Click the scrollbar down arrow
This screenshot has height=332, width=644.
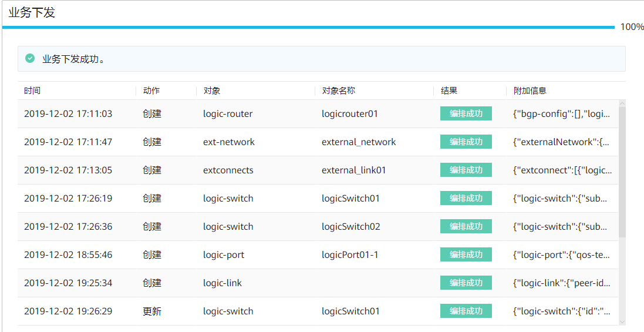click(x=622, y=321)
